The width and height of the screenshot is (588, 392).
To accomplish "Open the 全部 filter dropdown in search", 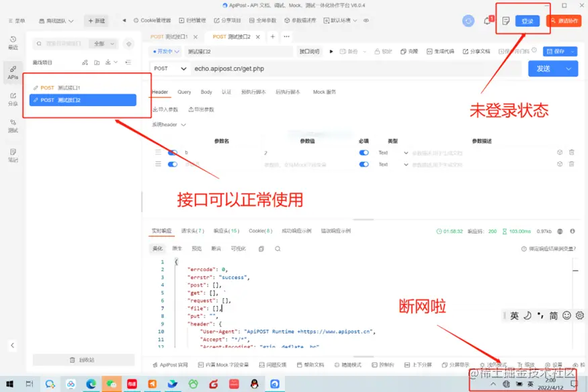I will 103,44.
